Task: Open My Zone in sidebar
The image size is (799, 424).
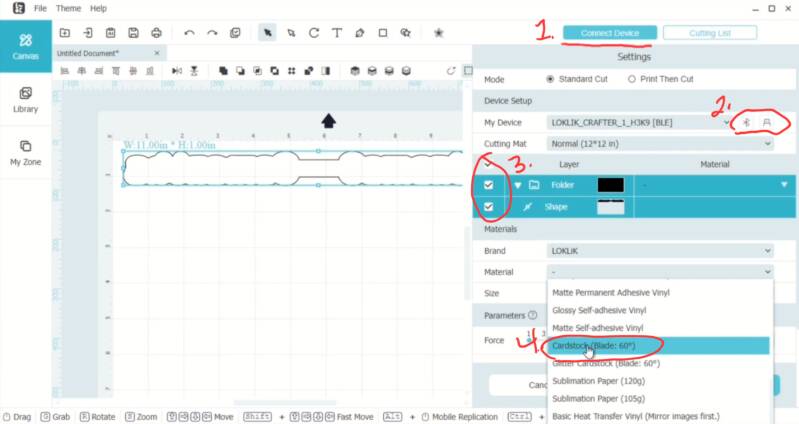Action: point(25,153)
